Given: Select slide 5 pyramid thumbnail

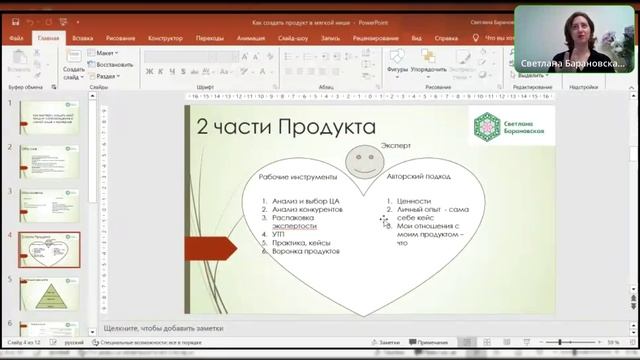Looking at the screenshot, I should 49,294.
